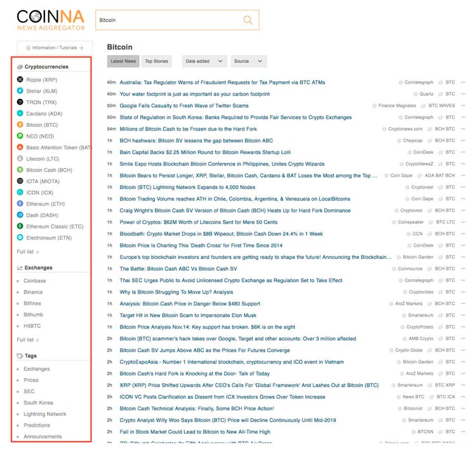Click the IOTA (MIOTA) coin icon
476x451 pixels.
click(x=20, y=181)
